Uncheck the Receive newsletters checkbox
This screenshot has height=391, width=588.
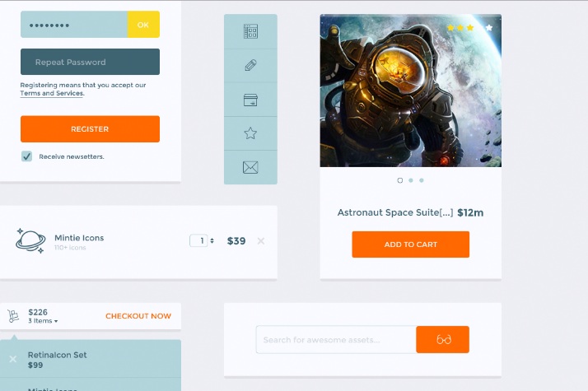click(26, 156)
